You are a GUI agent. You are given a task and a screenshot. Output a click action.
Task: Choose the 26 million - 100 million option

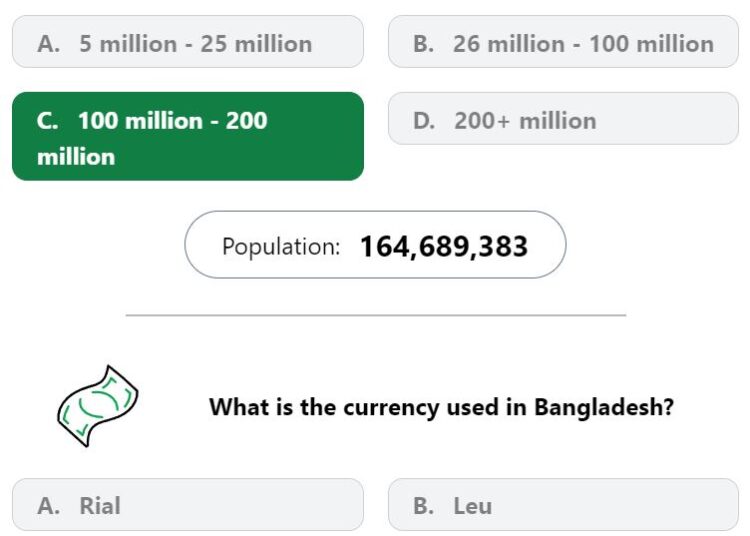click(x=563, y=42)
